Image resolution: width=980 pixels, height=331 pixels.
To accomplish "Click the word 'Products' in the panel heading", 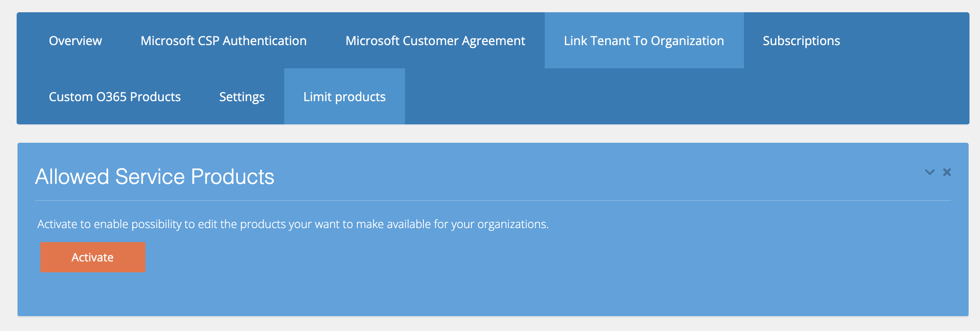I will [x=233, y=177].
